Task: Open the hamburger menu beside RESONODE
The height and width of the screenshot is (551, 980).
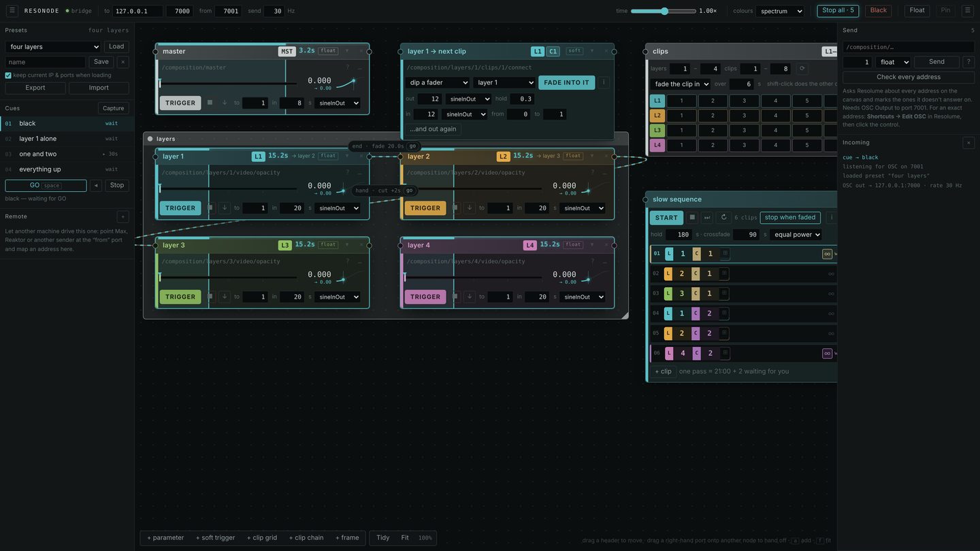Action: [x=12, y=10]
